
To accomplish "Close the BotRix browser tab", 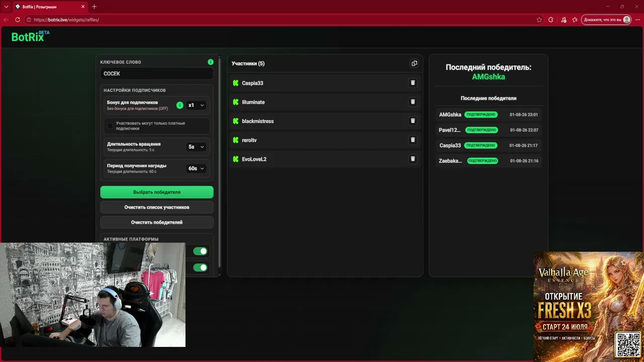I will (82, 7).
